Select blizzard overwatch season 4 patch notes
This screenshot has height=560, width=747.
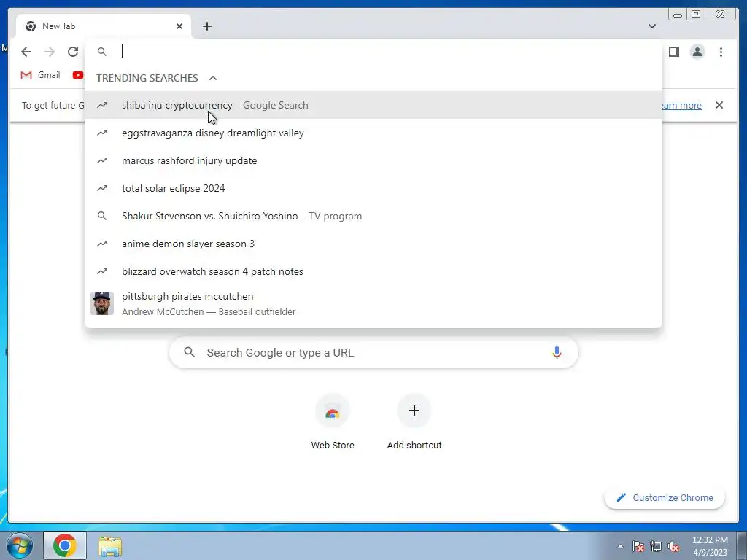(x=373, y=271)
